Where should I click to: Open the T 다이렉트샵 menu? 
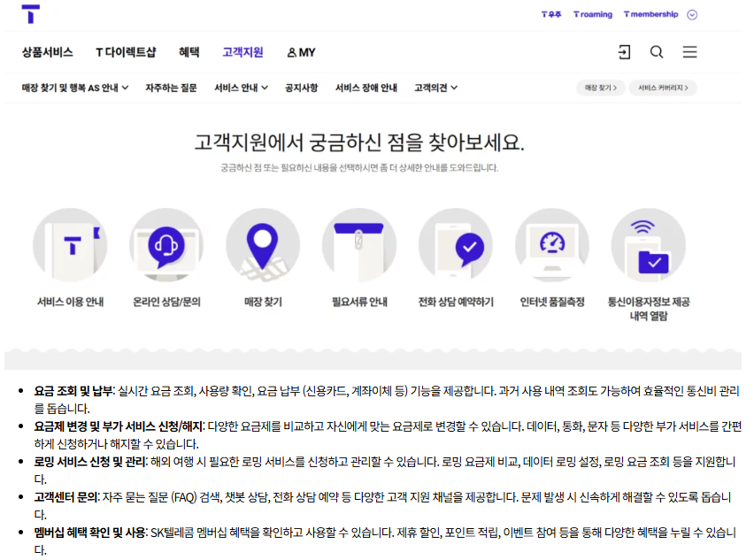pyautogui.click(x=126, y=52)
